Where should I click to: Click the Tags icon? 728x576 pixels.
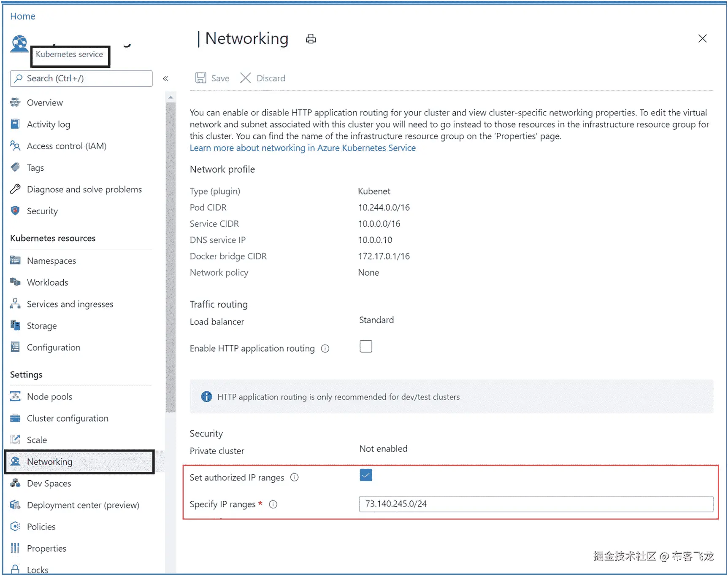[x=15, y=167]
